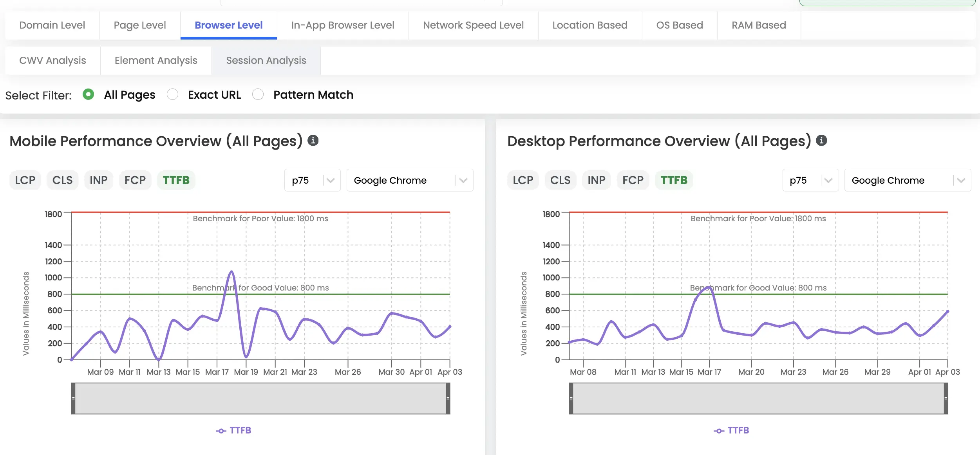
Task: Switch to the CWV Analysis tab
Action: (x=52, y=61)
